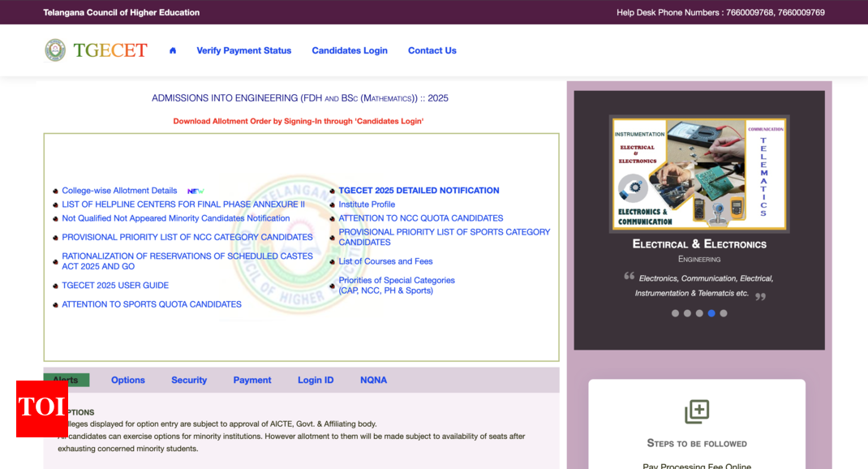868x469 pixels.
Task: Click Telangana Council of Higher Education header text
Action: 121,12
